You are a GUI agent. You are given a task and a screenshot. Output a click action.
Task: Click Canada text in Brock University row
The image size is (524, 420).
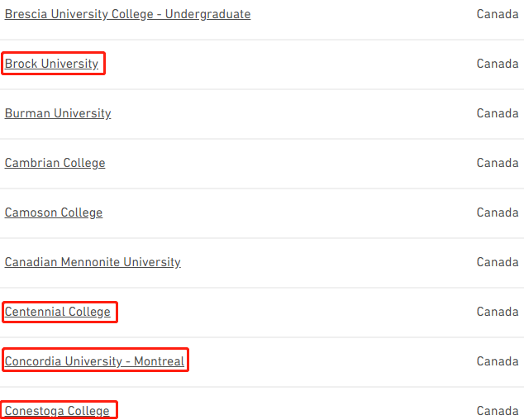pos(498,64)
